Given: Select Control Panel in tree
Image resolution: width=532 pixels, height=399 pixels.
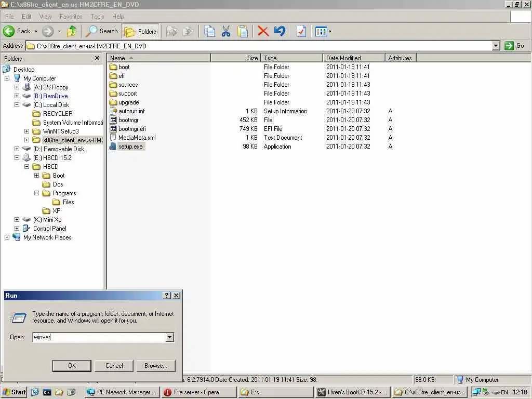Looking at the screenshot, I should tap(49, 229).
